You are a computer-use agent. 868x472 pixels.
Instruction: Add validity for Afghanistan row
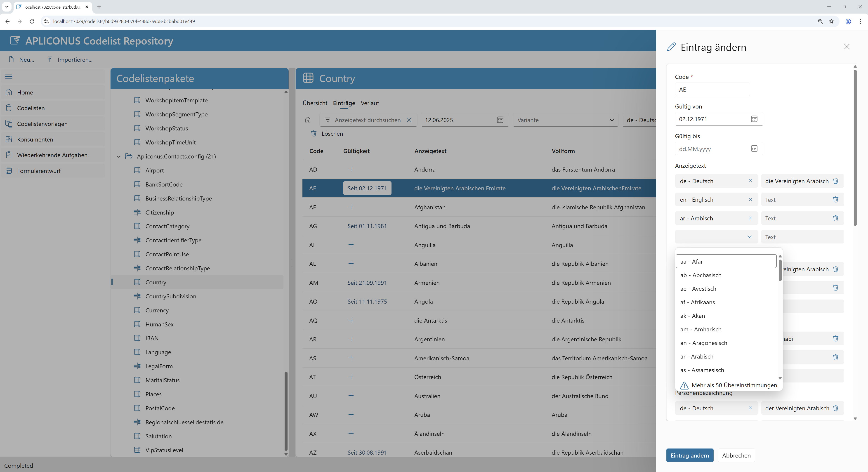pyautogui.click(x=351, y=207)
